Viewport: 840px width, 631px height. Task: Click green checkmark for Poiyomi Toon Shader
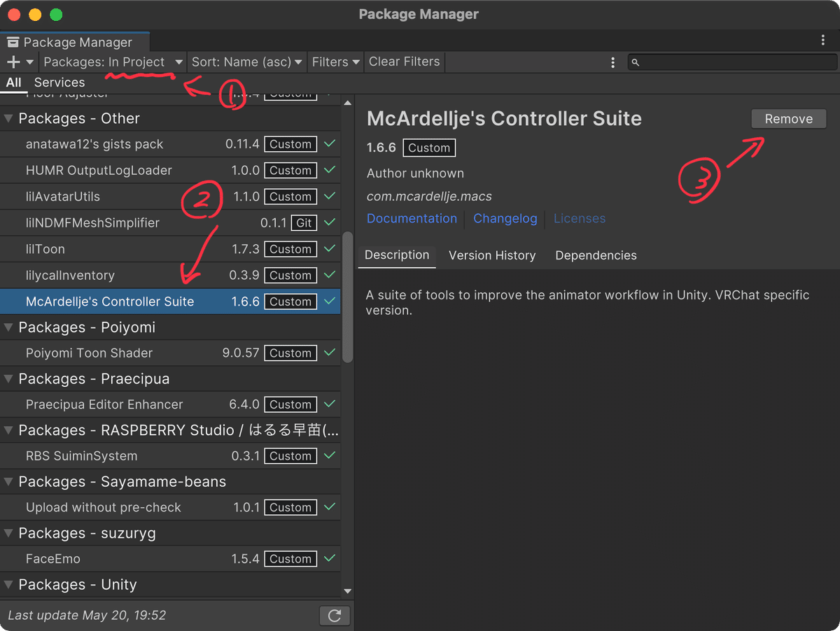point(330,353)
